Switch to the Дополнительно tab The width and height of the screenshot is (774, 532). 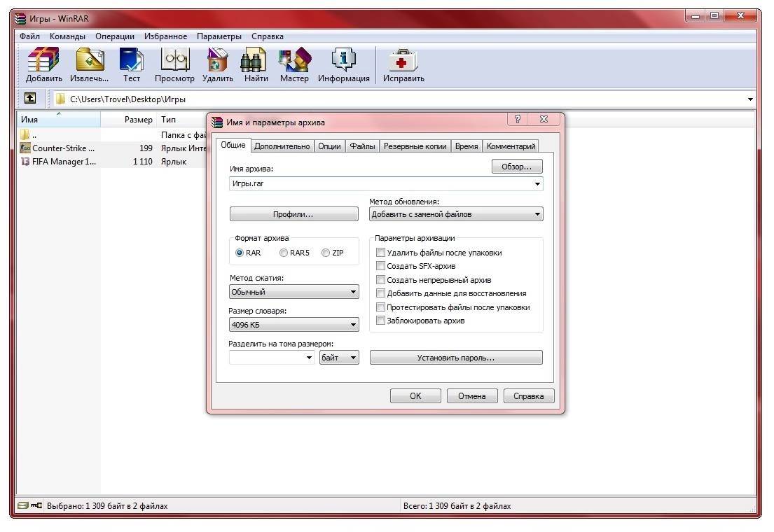click(282, 146)
